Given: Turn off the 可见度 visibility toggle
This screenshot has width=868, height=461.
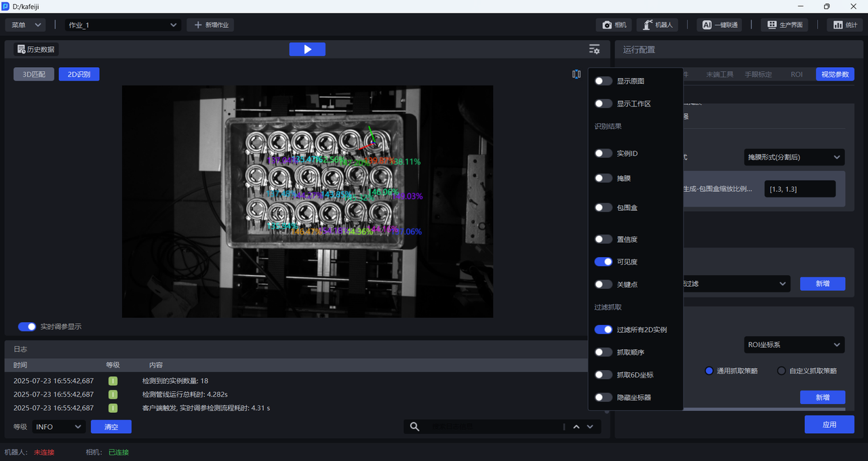Looking at the screenshot, I should click(604, 262).
